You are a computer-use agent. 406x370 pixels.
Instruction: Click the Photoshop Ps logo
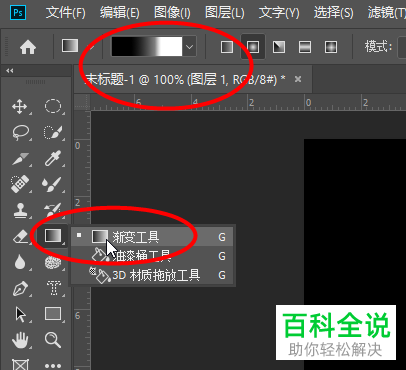coord(18,13)
